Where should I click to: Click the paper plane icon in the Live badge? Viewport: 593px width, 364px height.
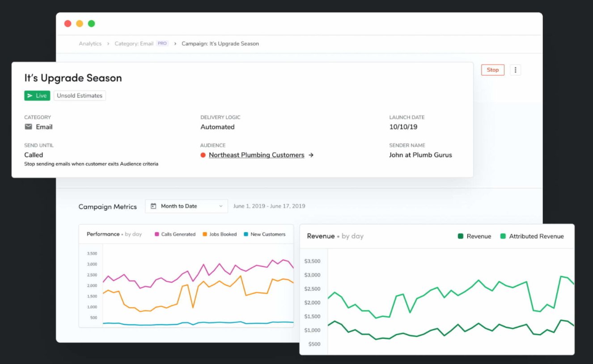pos(29,95)
